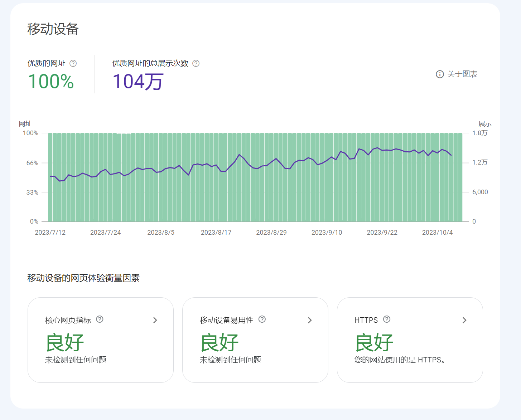Select the 良好 rating on the HTTPS card
The image size is (521, 420).
(374, 342)
